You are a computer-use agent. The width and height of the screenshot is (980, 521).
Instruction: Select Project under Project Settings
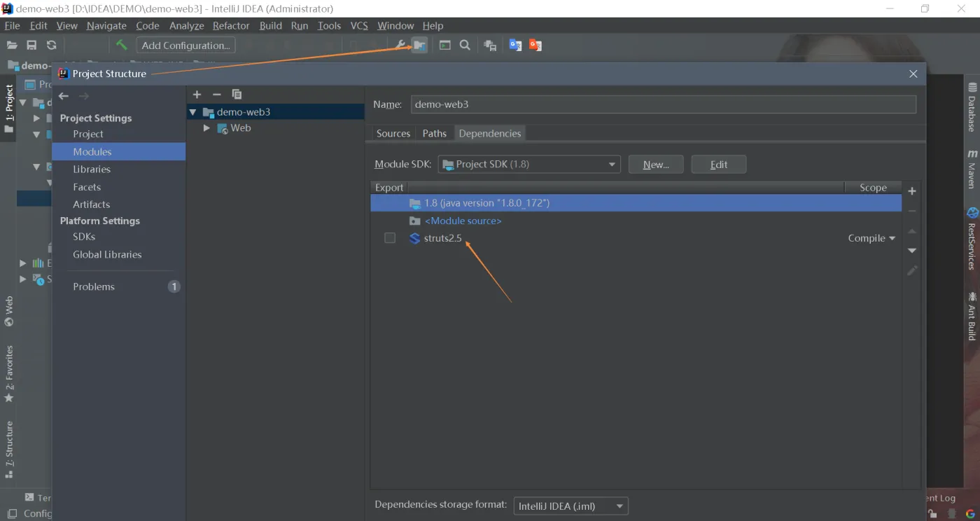88,134
